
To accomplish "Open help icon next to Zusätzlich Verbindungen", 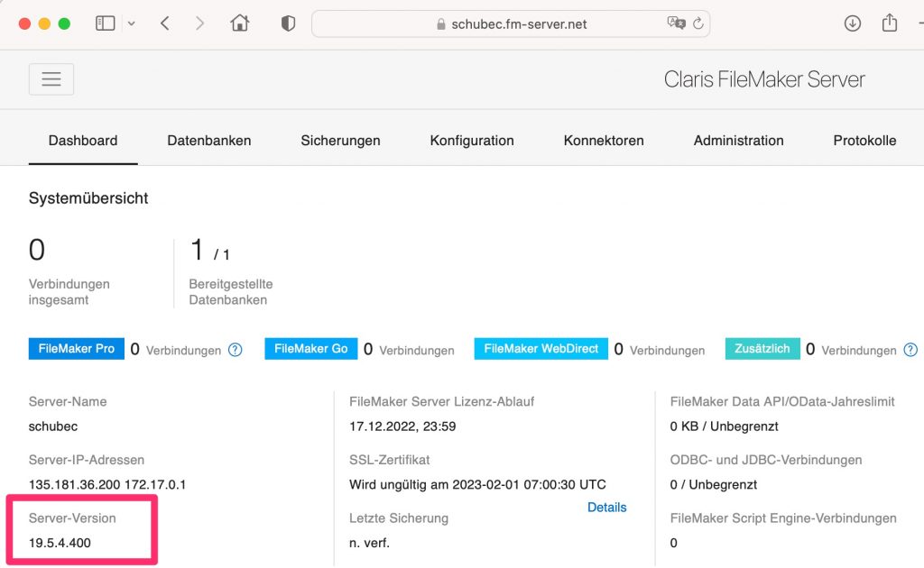I will pos(910,350).
